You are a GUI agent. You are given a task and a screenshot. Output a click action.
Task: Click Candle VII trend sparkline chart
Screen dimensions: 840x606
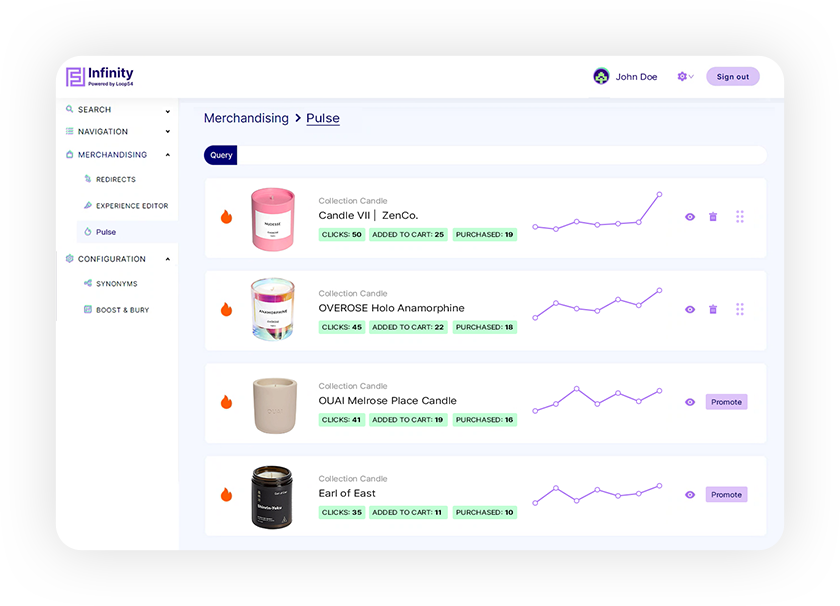click(597, 212)
